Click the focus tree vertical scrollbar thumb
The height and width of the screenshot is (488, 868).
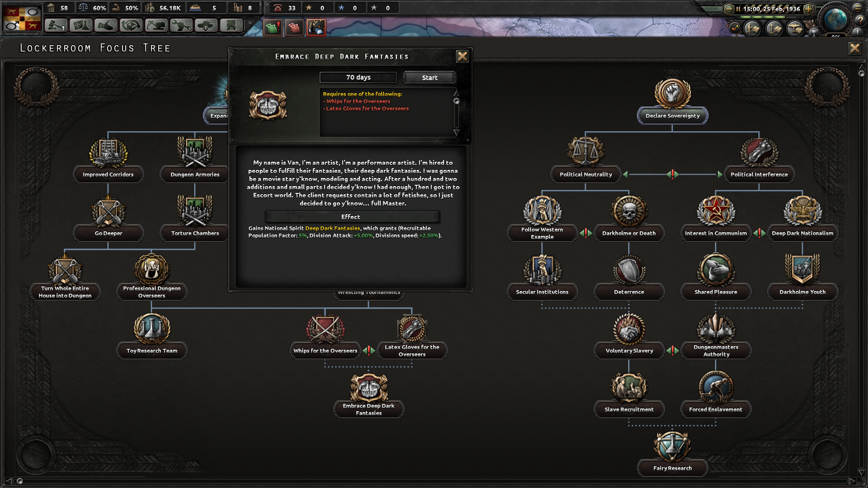tap(861, 73)
